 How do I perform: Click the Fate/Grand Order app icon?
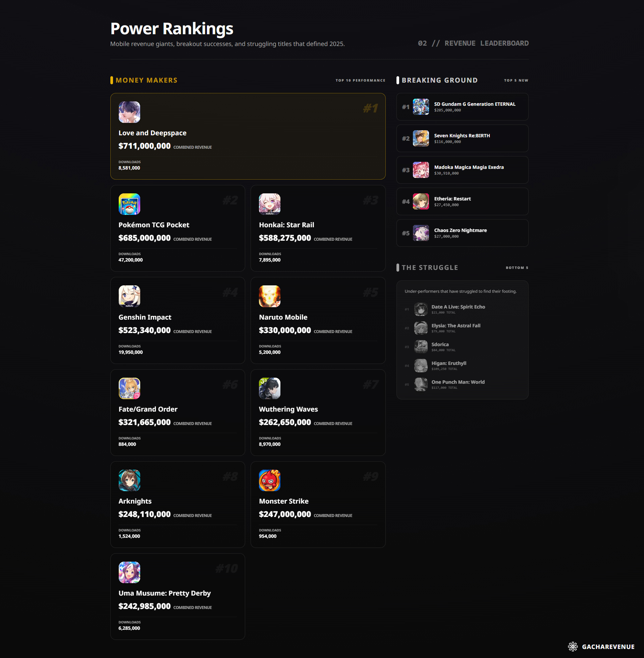(129, 388)
